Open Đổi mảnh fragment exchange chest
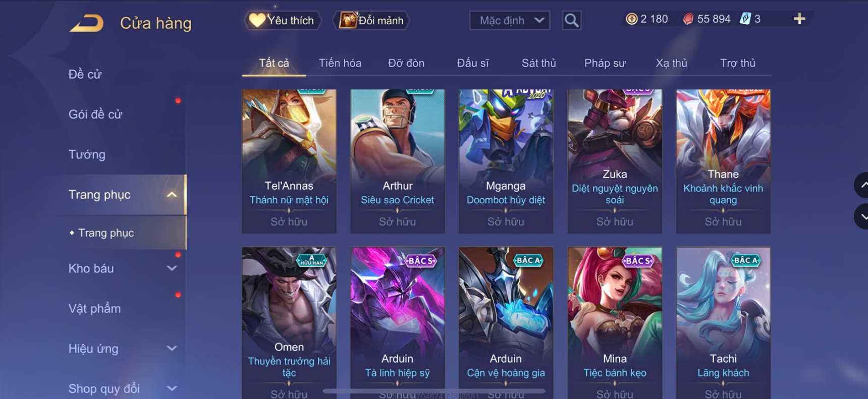868x399 pixels. coord(371,20)
